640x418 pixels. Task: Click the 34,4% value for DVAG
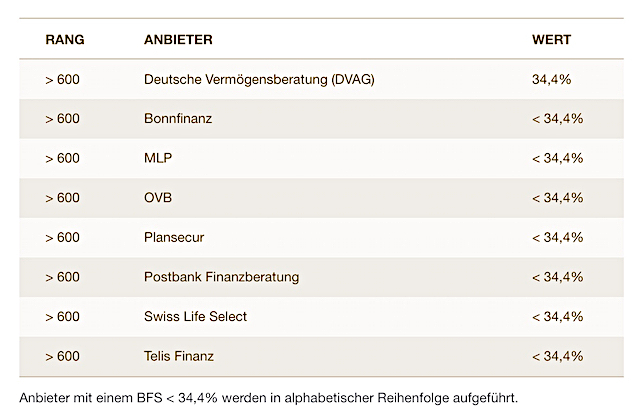pyautogui.click(x=551, y=79)
